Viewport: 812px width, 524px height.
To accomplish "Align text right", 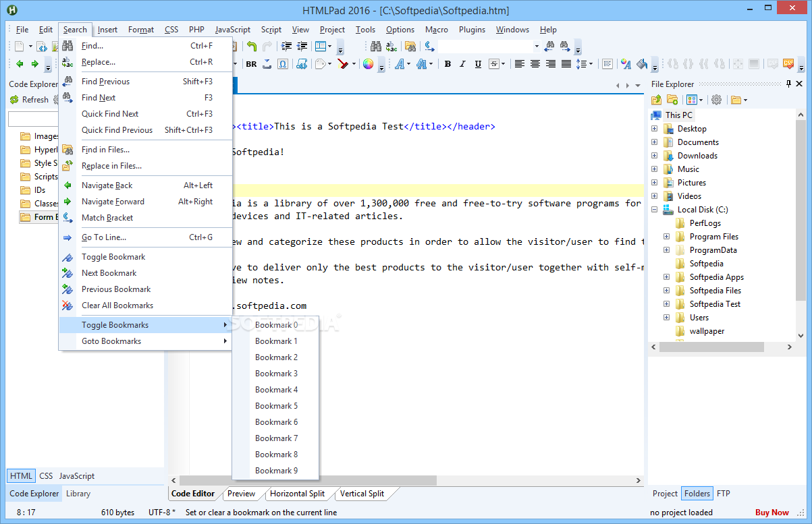I will [x=551, y=64].
